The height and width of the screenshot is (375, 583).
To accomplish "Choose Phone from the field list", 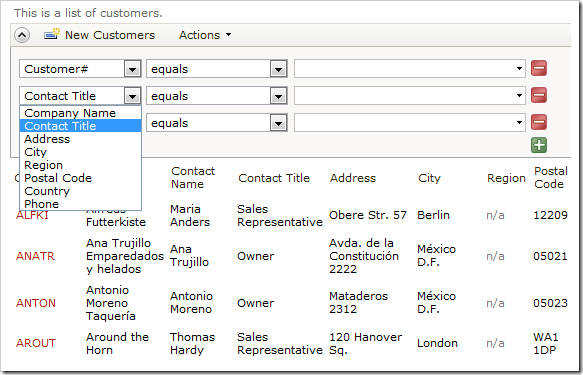I will pyautogui.click(x=80, y=204).
